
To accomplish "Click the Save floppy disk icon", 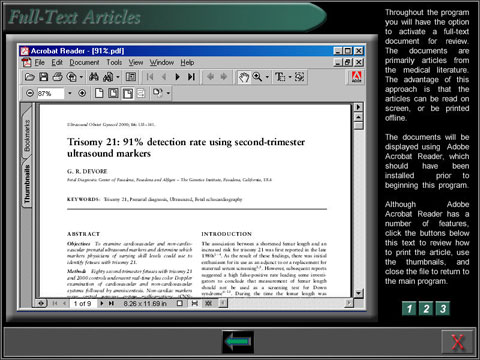I will point(43,77).
